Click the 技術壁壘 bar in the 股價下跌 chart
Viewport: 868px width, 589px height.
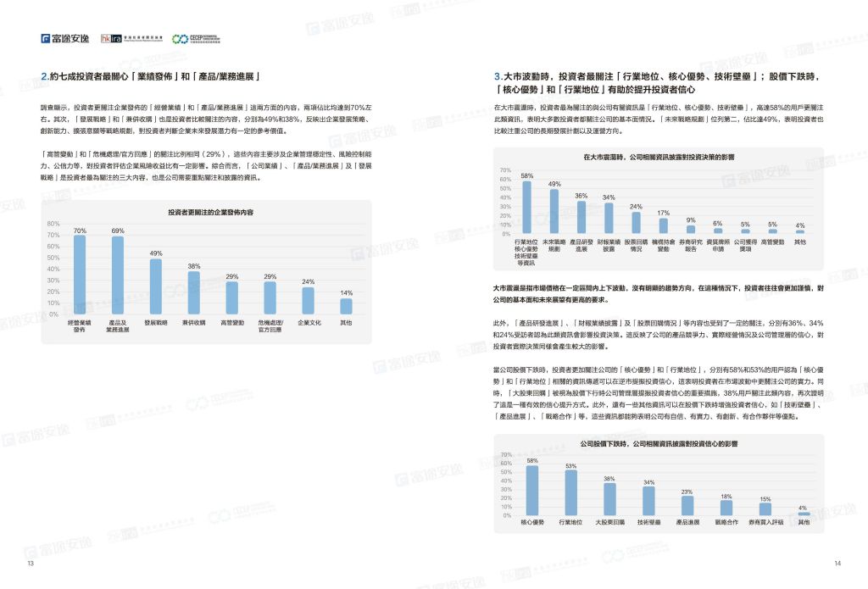[648, 501]
